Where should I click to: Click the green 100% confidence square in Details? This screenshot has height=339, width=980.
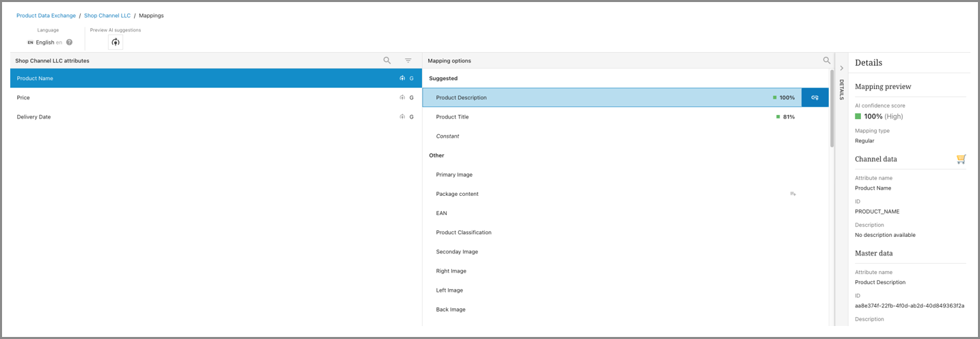point(858,116)
